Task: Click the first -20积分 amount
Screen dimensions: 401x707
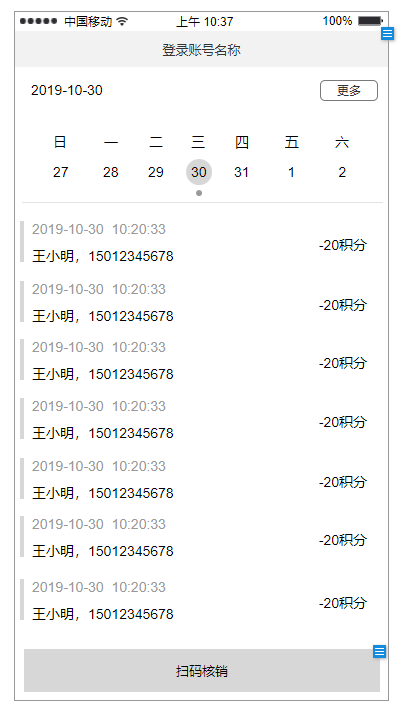Action: [343, 245]
